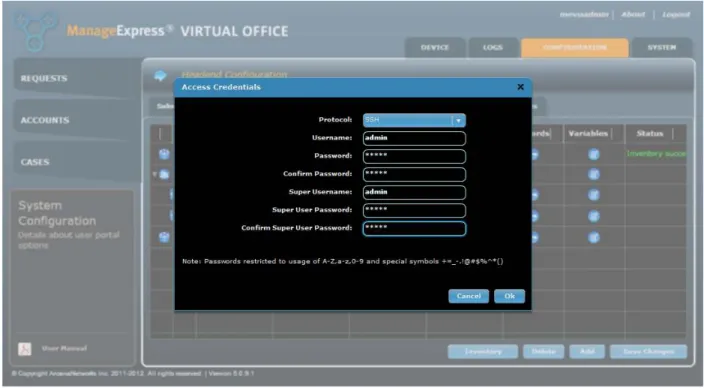Click the Variables column header

click(x=588, y=133)
